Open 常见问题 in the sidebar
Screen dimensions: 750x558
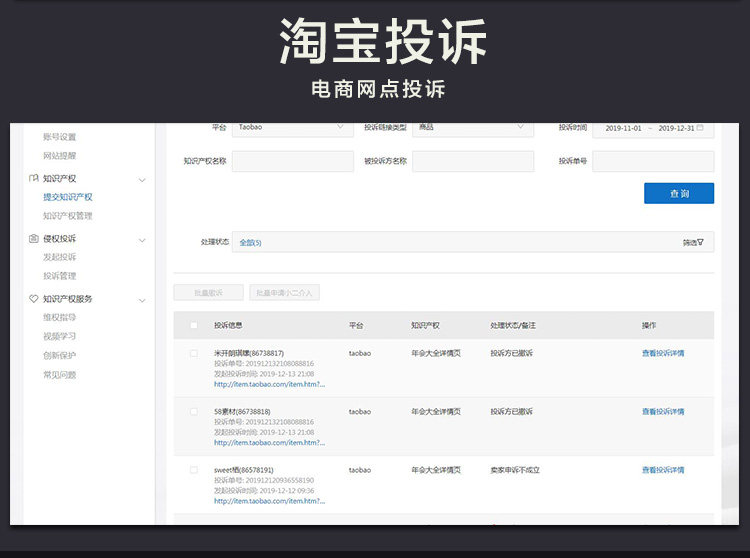tap(60, 375)
